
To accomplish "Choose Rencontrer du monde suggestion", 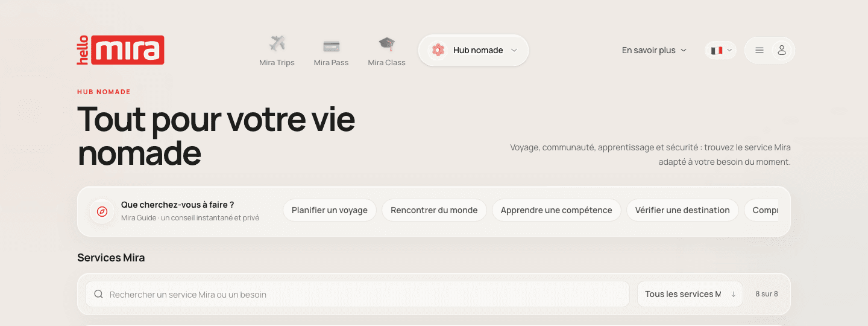I will (434, 210).
